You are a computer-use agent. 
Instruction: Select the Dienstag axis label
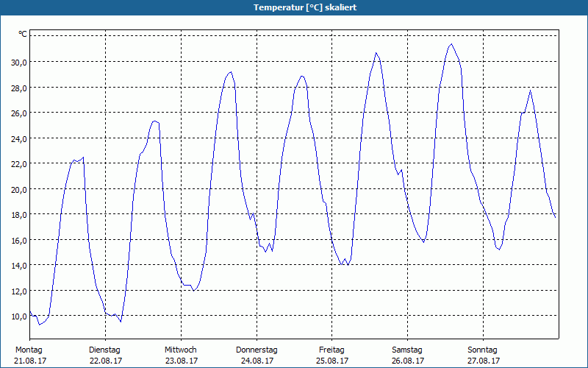pos(104,350)
